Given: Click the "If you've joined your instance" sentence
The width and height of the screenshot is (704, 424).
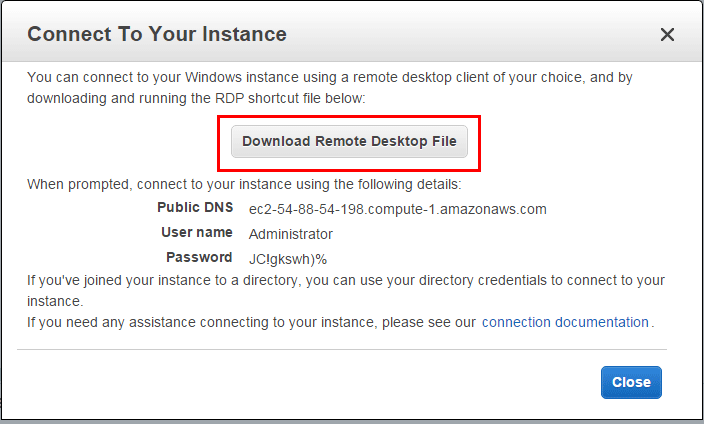Looking at the screenshot, I should (345, 281).
